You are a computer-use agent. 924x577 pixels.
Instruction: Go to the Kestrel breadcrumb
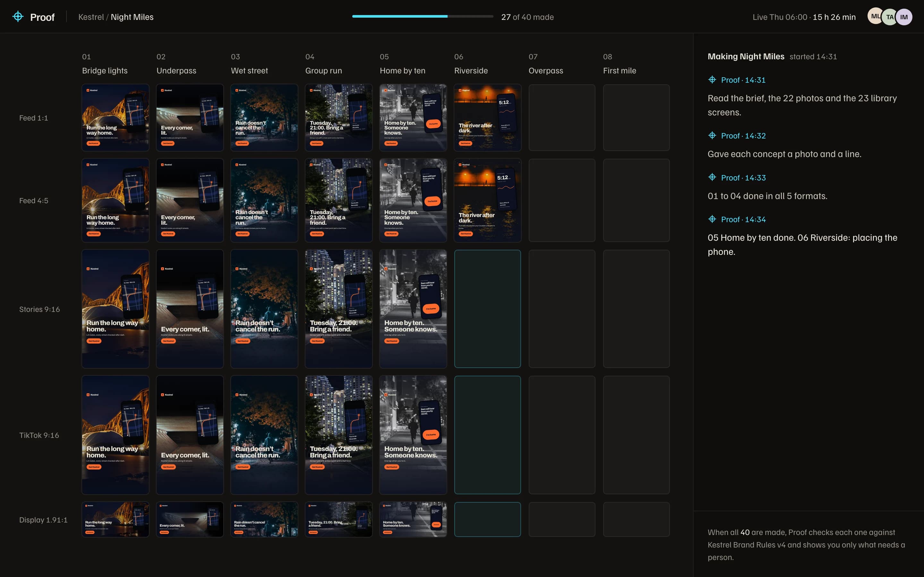coord(91,17)
